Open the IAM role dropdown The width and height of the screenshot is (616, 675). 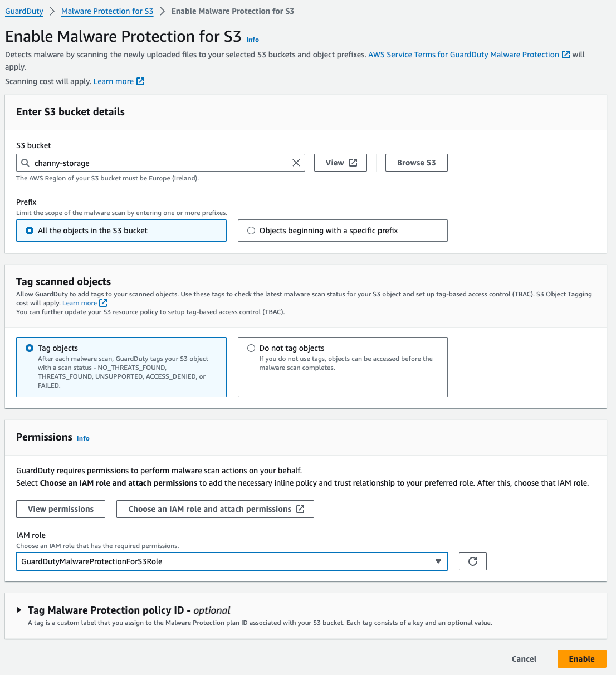coord(232,561)
